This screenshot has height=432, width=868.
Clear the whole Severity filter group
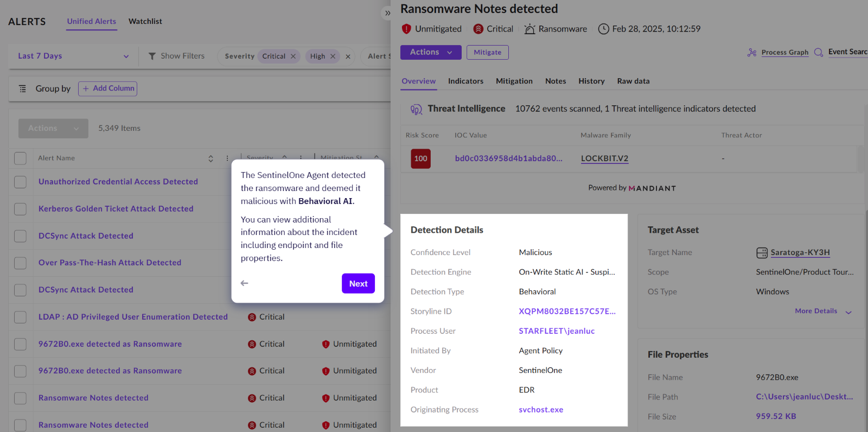coord(348,56)
